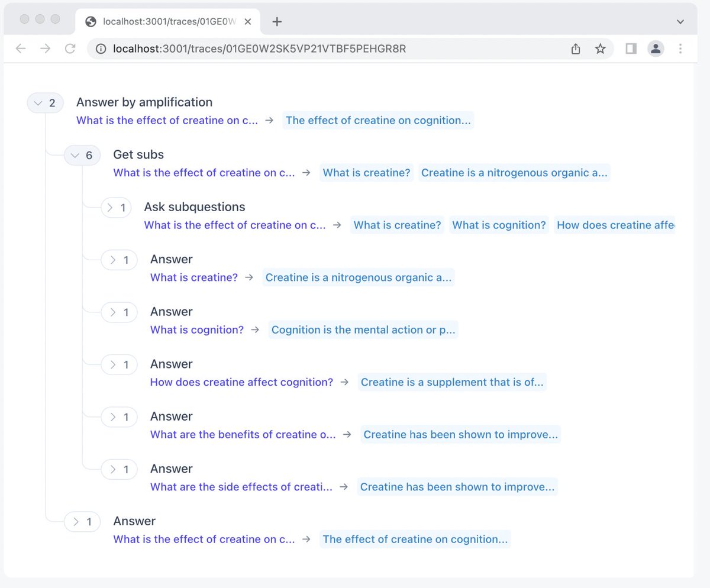Screen dimensions: 710x588
Task: Click the back navigation arrow
Action: 21,49
